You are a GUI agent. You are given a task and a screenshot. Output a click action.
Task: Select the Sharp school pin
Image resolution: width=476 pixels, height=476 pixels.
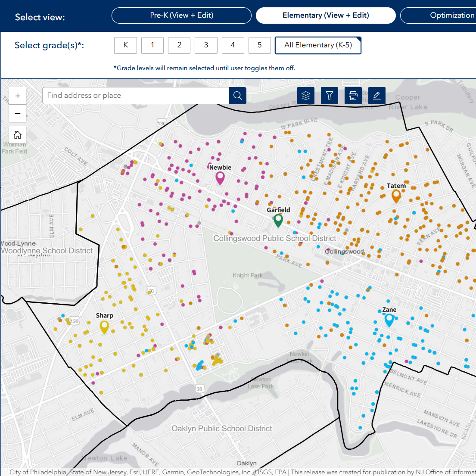pos(104,327)
